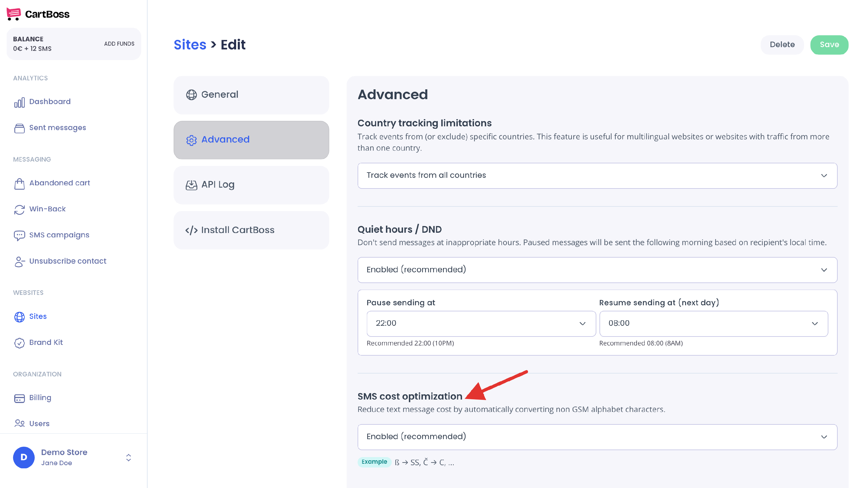This screenshot has width=868, height=488.
Task: Click the Sent messages inbox icon
Action: (20, 128)
